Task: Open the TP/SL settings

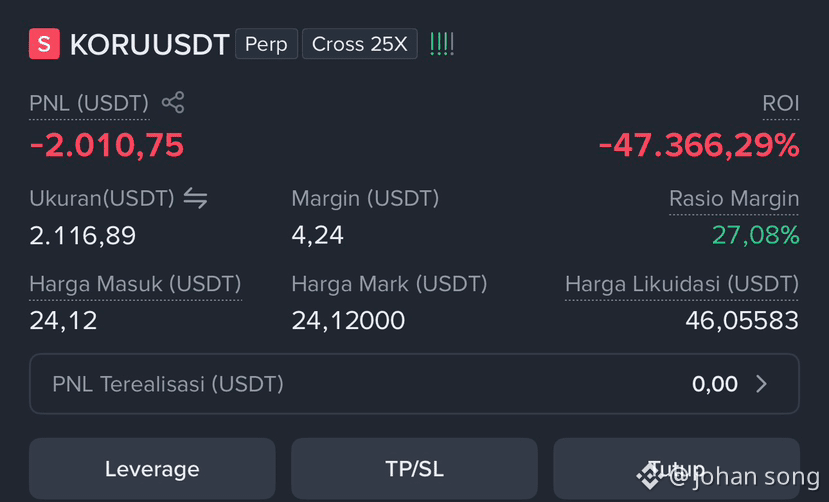Action: point(414,468)
